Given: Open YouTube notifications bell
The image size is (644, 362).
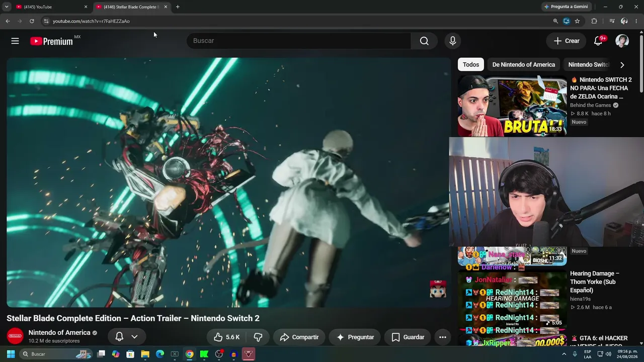Looking at the screenshot, I should (x=598, y=41).
